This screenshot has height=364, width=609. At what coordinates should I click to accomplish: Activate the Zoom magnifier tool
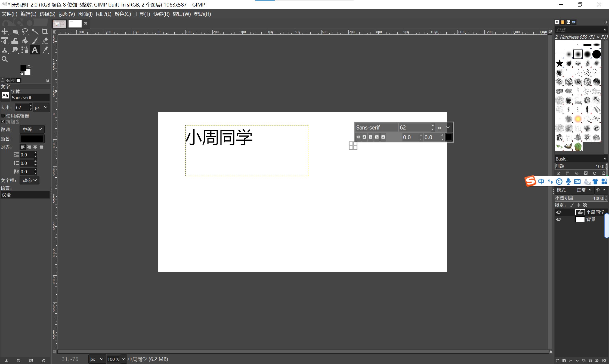(5, 59)
